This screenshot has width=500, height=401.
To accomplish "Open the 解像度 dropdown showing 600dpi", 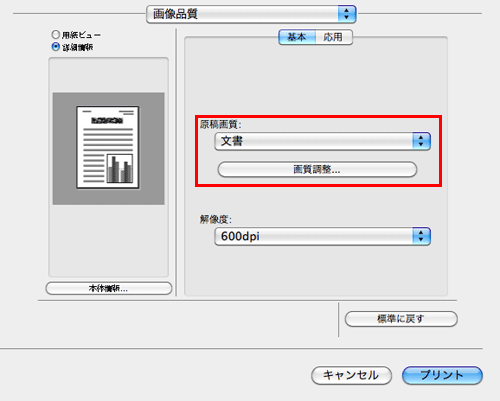I will tap(322, 236).
